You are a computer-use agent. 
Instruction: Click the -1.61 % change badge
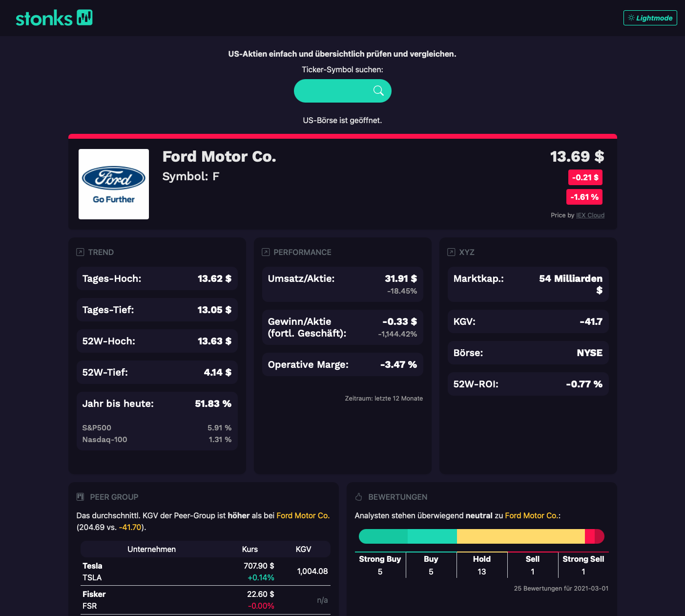coord(584,197)
